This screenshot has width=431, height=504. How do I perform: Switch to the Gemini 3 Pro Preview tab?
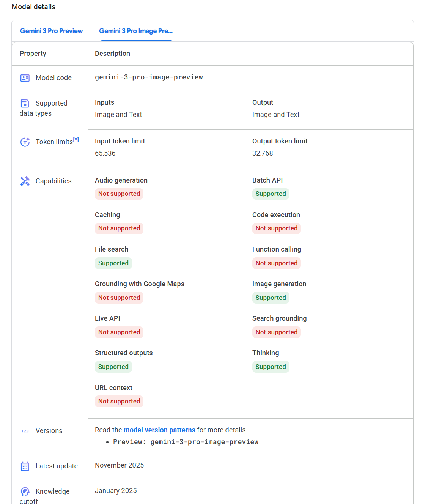[52, 31]
